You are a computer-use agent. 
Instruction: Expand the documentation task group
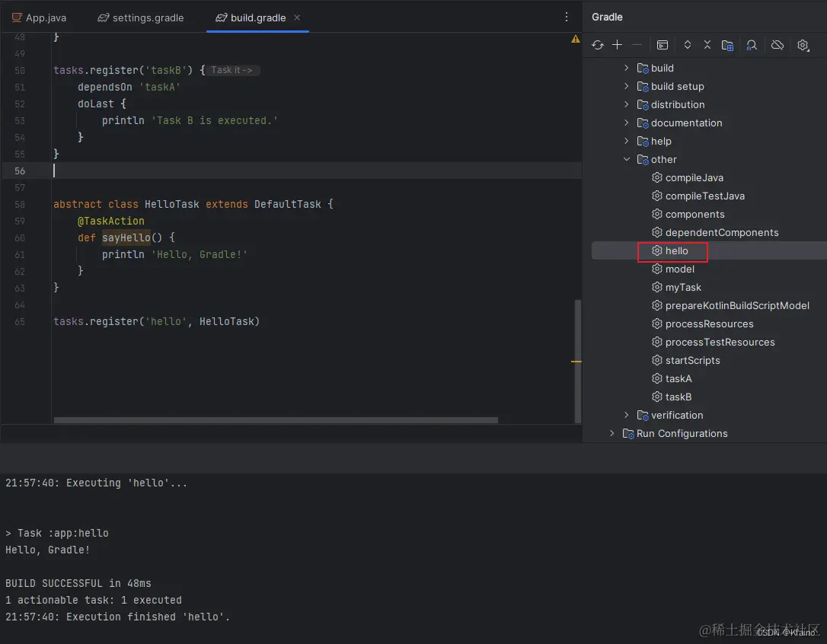pyautogui.click(x=626, y=123)
